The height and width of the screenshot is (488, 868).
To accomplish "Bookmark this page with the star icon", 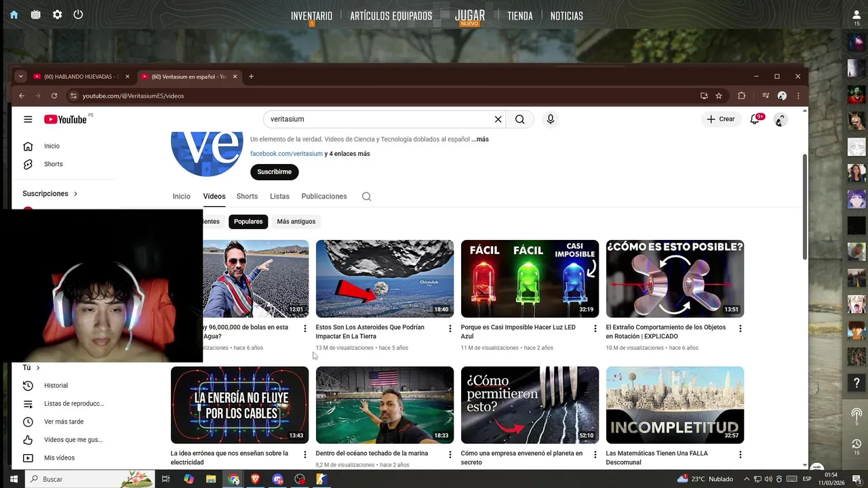I will (x=719, y=96).
